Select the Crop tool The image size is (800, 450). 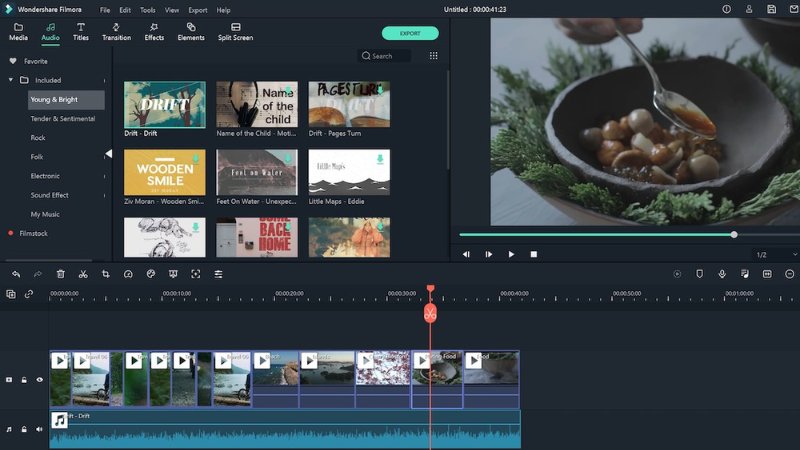106,274
